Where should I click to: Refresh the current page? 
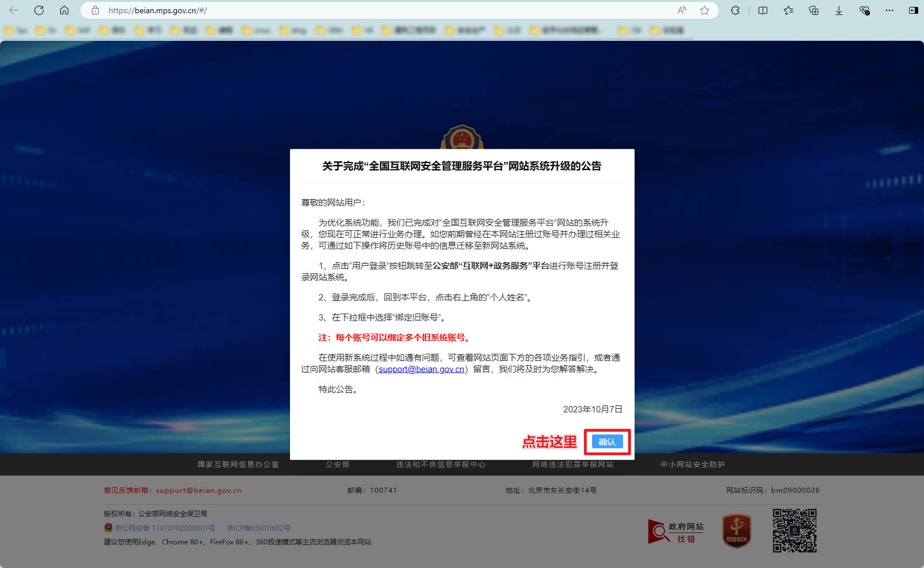click(39, 10)
